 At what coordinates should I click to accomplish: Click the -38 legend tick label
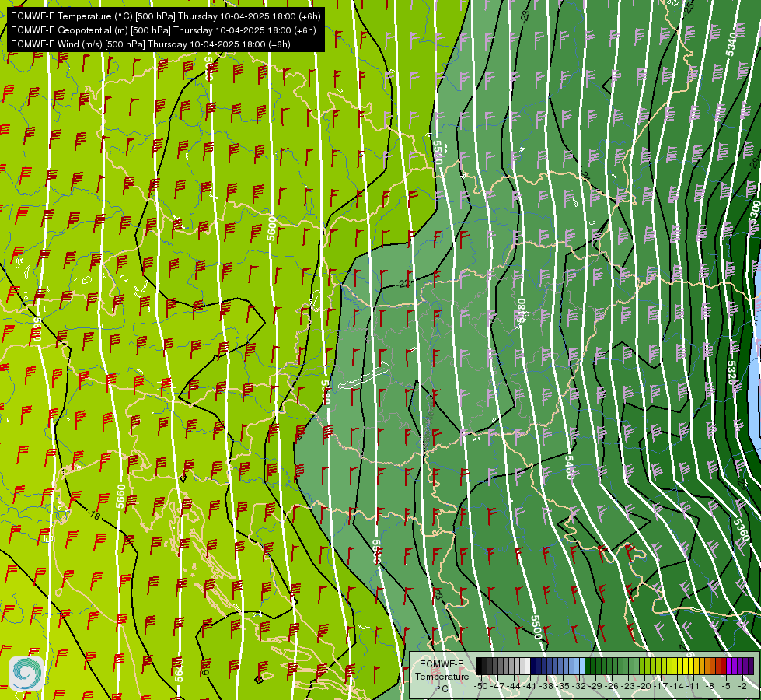546,687
